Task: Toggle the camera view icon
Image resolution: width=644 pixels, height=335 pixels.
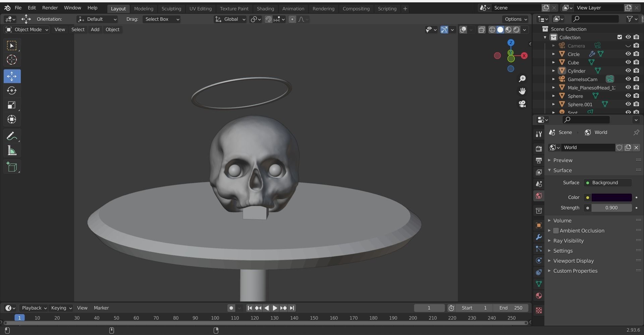Action: pyautogui.click(x=522, y=104)
